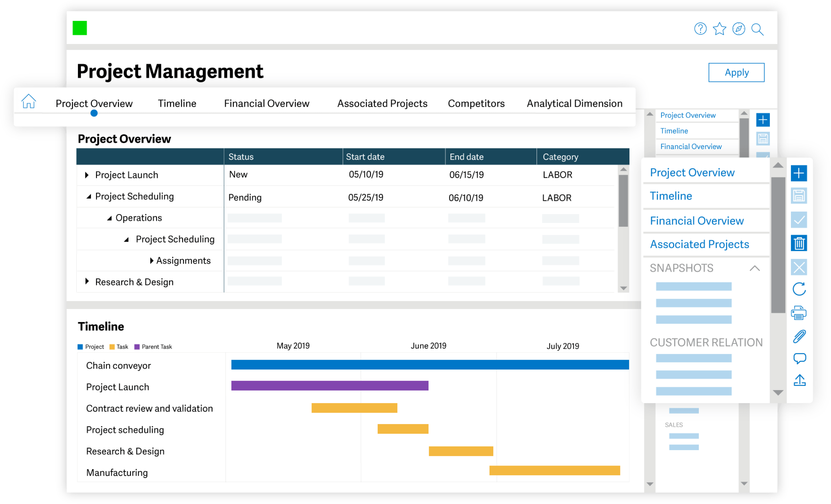Add a new record using the plus icon
This screenshot has height=504, width=831.
pyautogui.click(x=799, y=173)
